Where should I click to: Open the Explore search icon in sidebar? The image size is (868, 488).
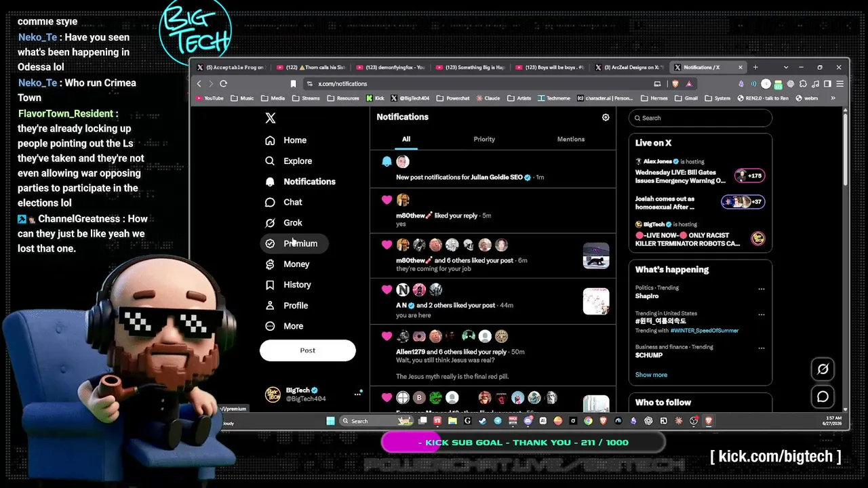pyautogui.click(x=270, y=161)
